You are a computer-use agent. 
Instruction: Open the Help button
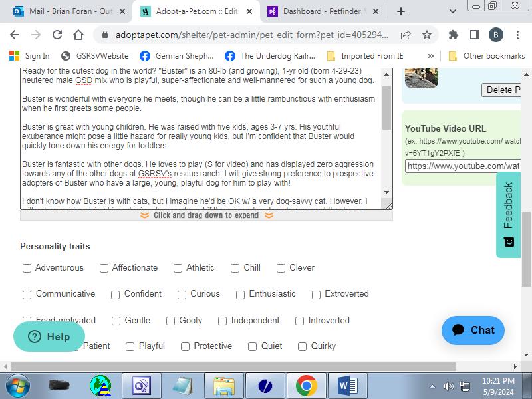(49, 336)
